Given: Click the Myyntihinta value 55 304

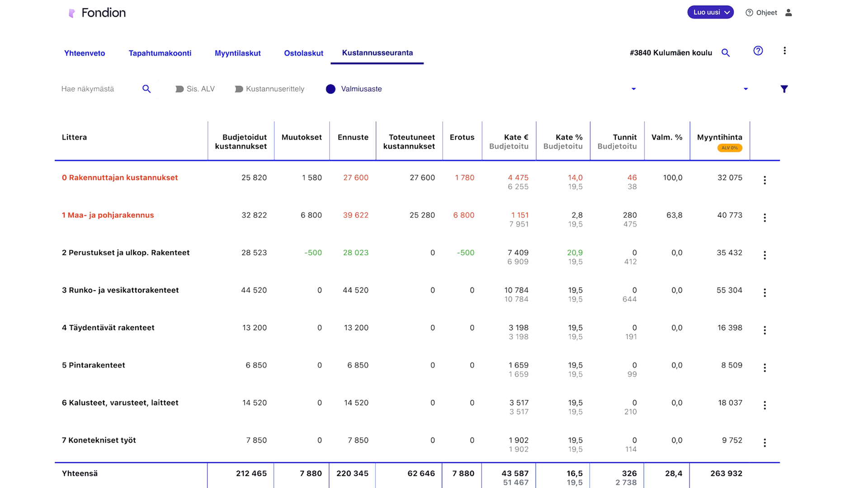Looking at the screenshot, I should pyautogui.click(x=730, y=290).
